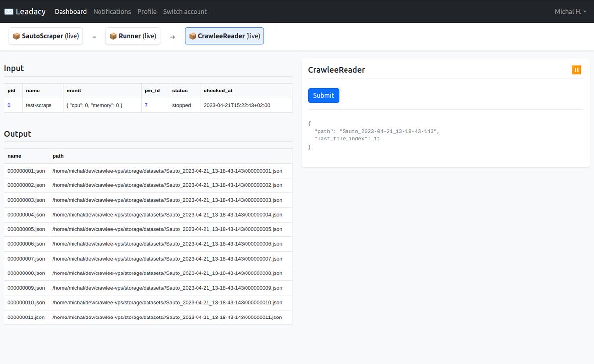Click the arrow connector before CrawleeReader
594x364 pixels.
tap(172, 36)
